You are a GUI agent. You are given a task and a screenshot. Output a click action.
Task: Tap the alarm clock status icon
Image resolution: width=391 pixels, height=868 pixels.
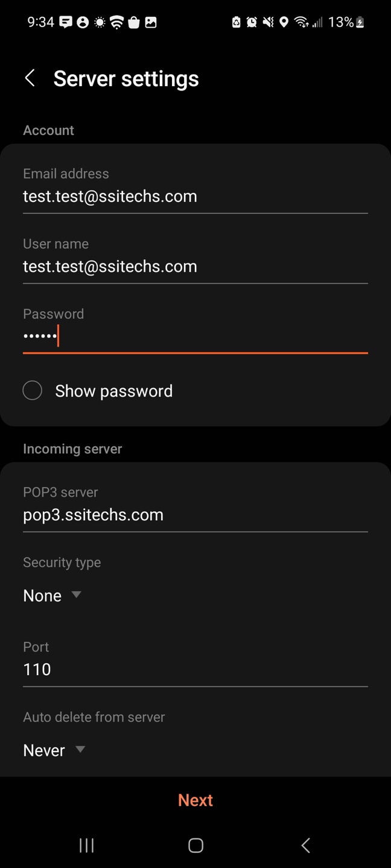[252, 22]
